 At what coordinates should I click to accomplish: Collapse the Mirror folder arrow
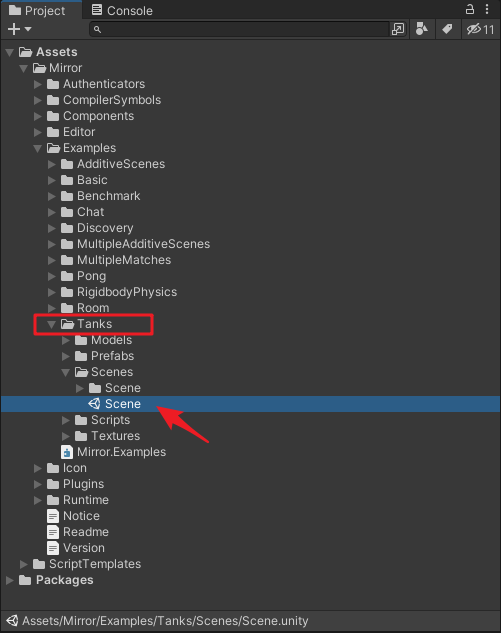(x=23, y=68)
